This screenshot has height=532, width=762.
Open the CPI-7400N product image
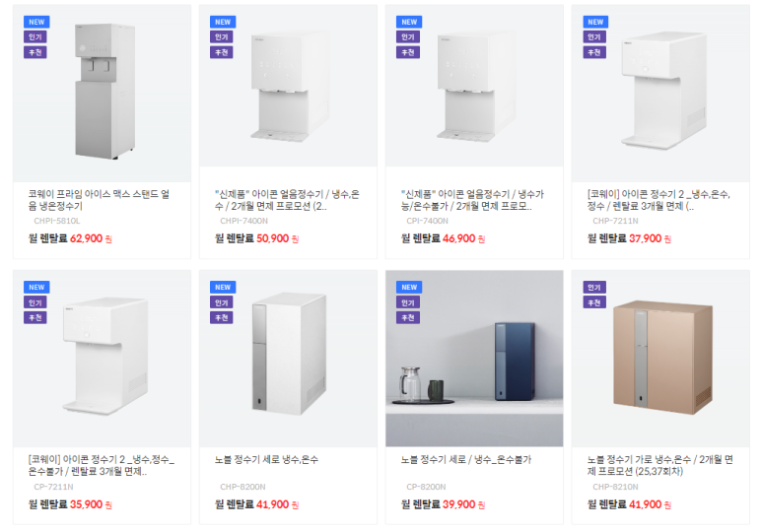pos(474,86)
